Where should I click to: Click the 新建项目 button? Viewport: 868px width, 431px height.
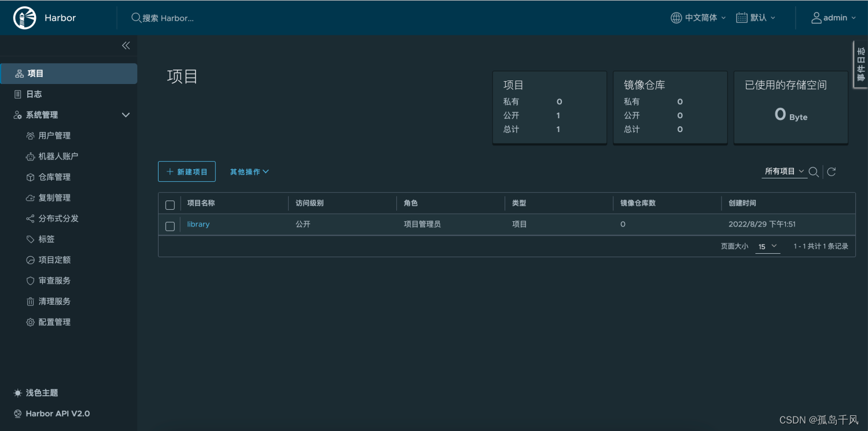click(x=187, y=171)
